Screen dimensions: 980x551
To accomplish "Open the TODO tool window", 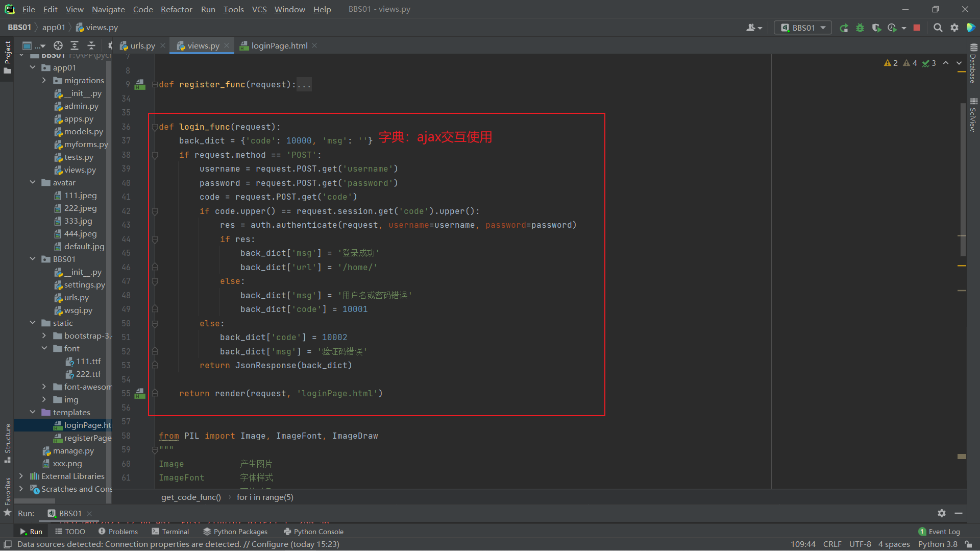I will tap(70, 532).
